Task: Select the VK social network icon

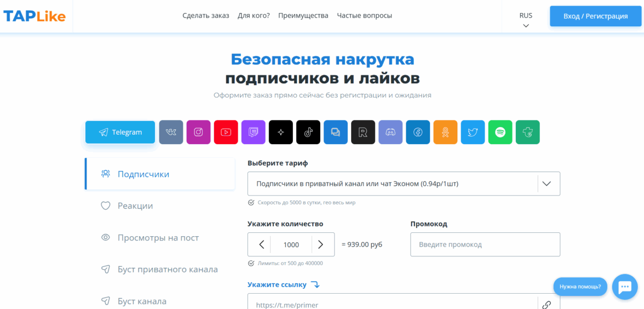Action: 171,132
